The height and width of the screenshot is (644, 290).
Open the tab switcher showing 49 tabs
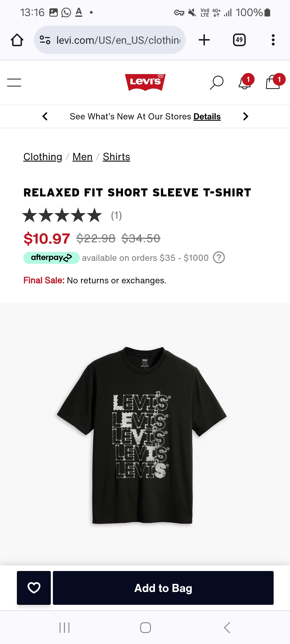coord(239,40)
